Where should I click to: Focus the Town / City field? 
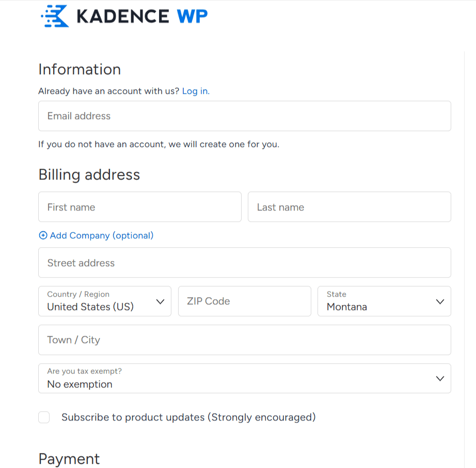pos(245,340)
